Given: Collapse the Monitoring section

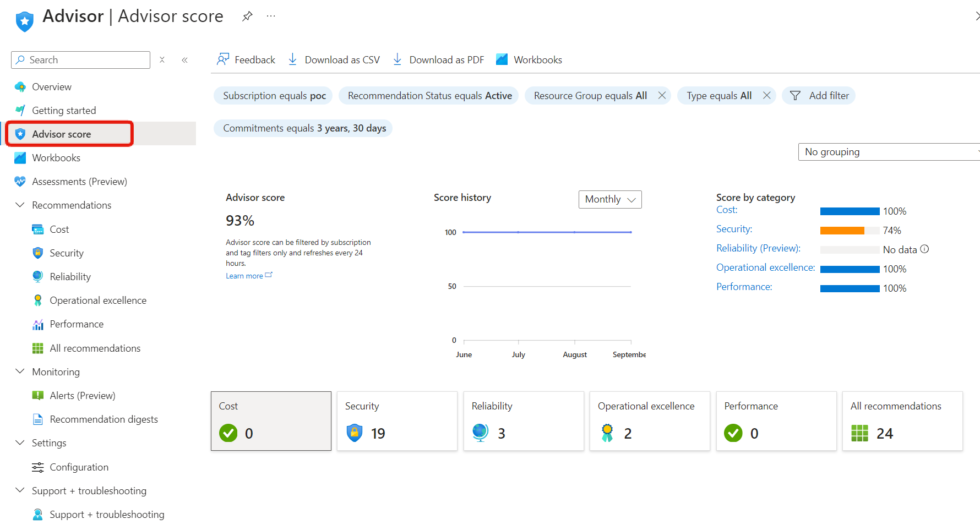Looking at the screenshot, I should (x=20, y=372).
